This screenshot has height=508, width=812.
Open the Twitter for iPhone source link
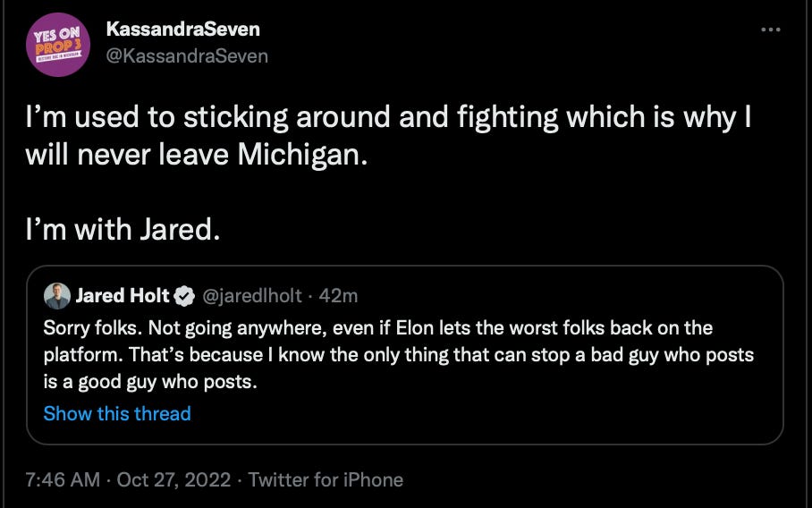[326, 480]
